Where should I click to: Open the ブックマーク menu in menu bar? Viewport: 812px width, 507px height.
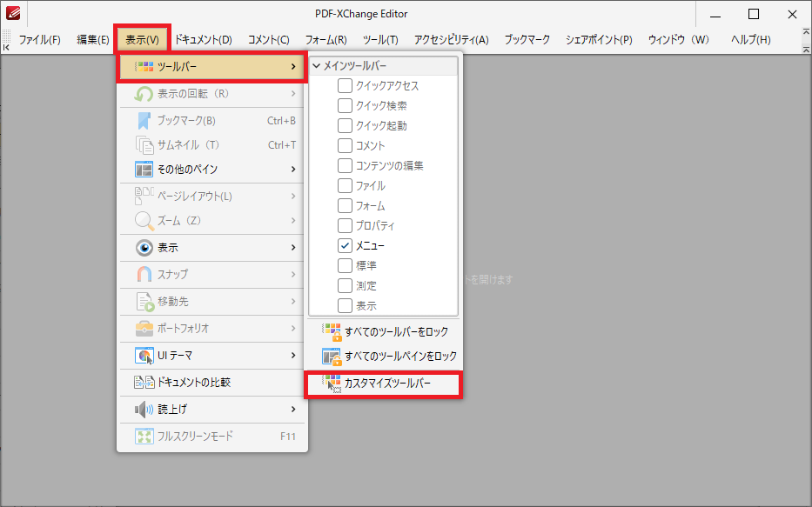(527, 40)
